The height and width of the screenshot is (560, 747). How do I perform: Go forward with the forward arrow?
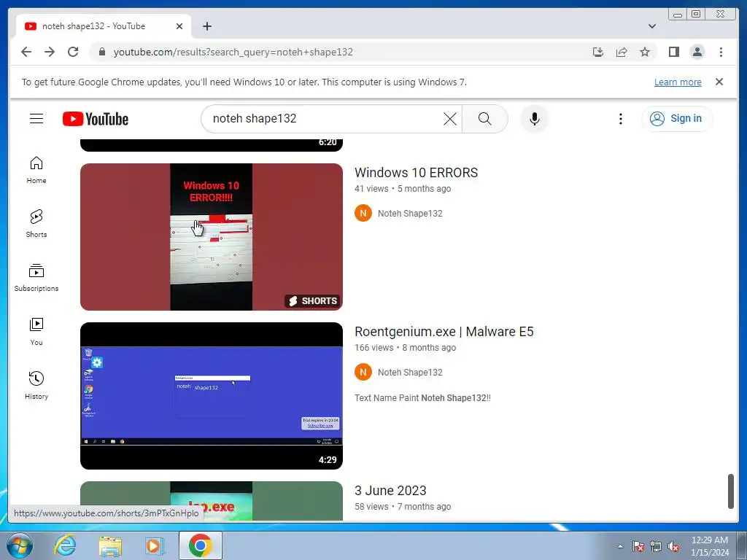[x=50, y=52]
